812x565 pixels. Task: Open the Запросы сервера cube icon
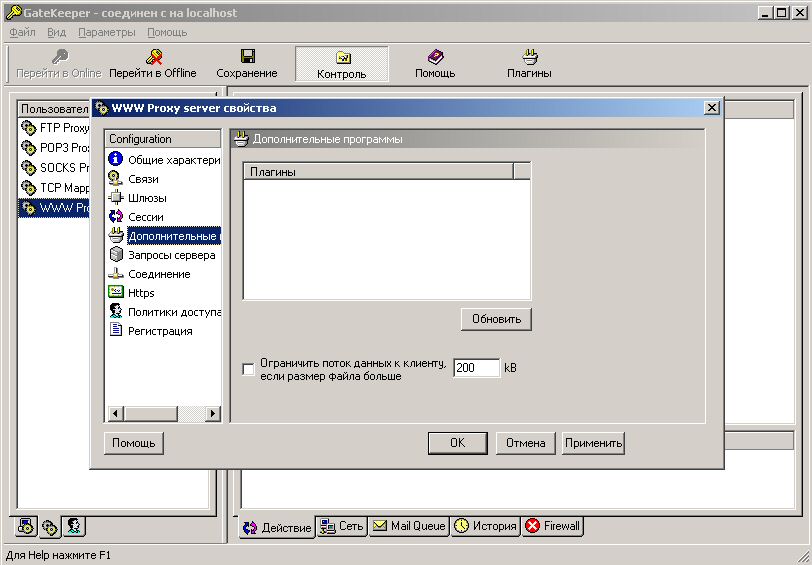[x=115, y=255]
